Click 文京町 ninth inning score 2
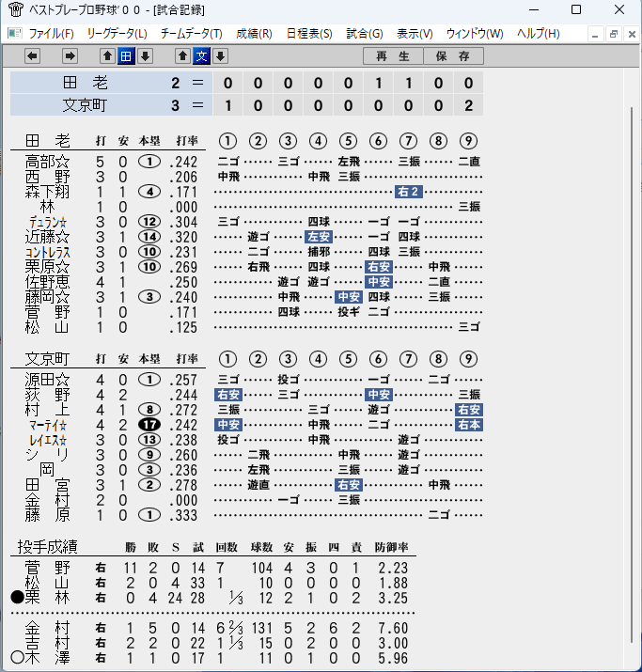 (469, 105)
